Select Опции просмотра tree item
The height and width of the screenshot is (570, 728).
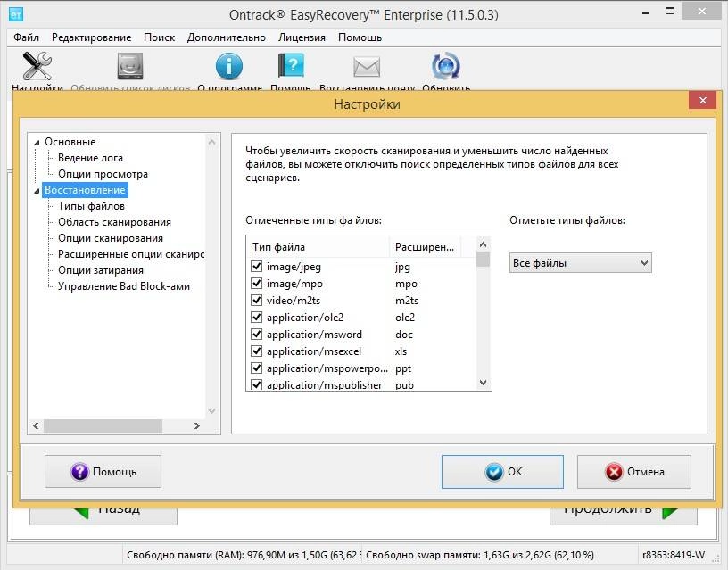pos(103,174)
